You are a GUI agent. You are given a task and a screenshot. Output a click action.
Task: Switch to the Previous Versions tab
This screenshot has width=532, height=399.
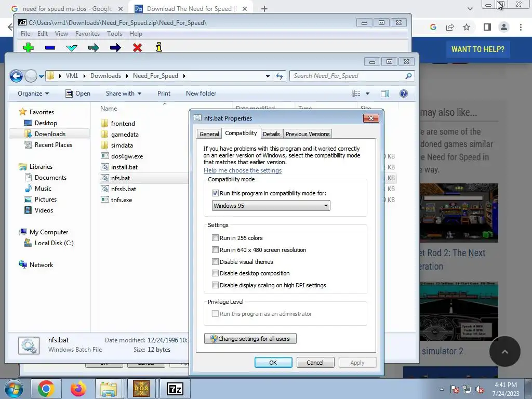tap(308, 134)
